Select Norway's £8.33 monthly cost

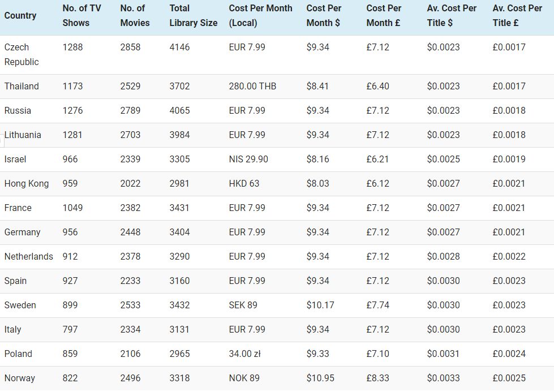[x=377, y=378]
